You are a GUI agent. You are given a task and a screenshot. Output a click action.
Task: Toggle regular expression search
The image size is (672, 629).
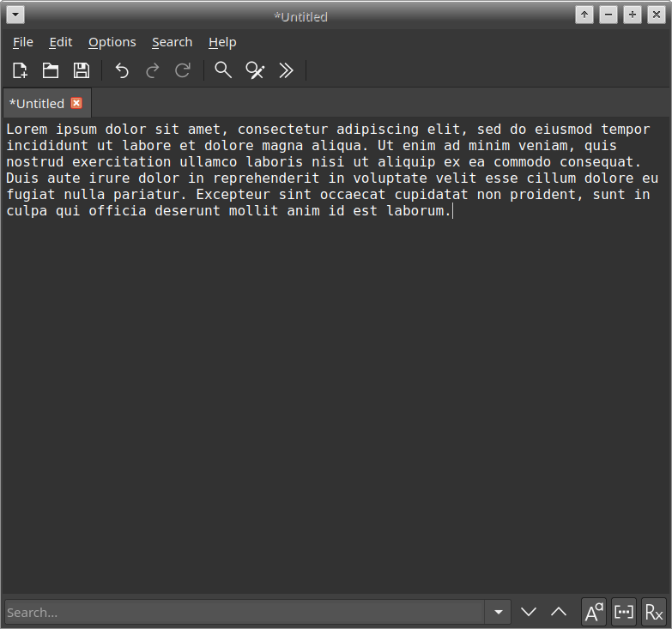pyautogui.click(x=654, y=612)
